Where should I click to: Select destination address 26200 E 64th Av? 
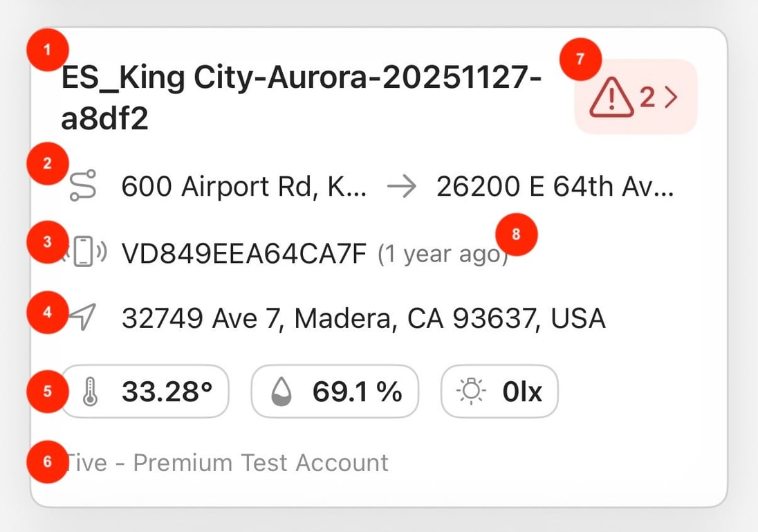[x=555, y=187]
